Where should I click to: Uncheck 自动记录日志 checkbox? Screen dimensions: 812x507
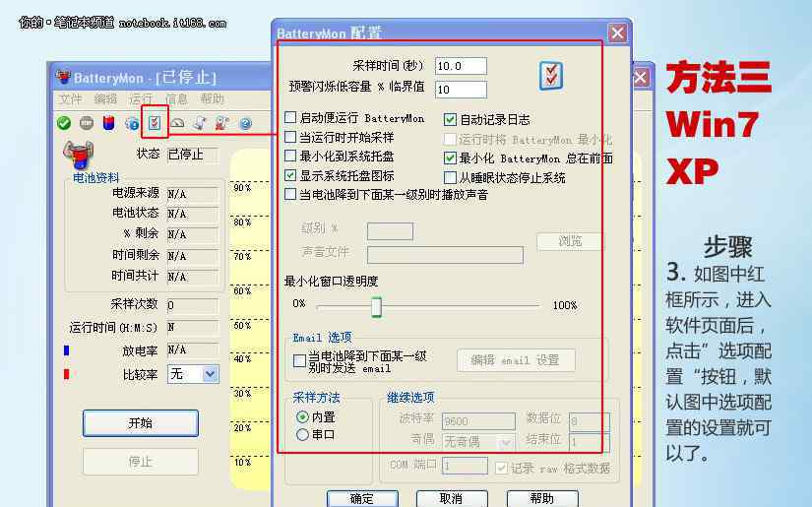tap(450, 120)
